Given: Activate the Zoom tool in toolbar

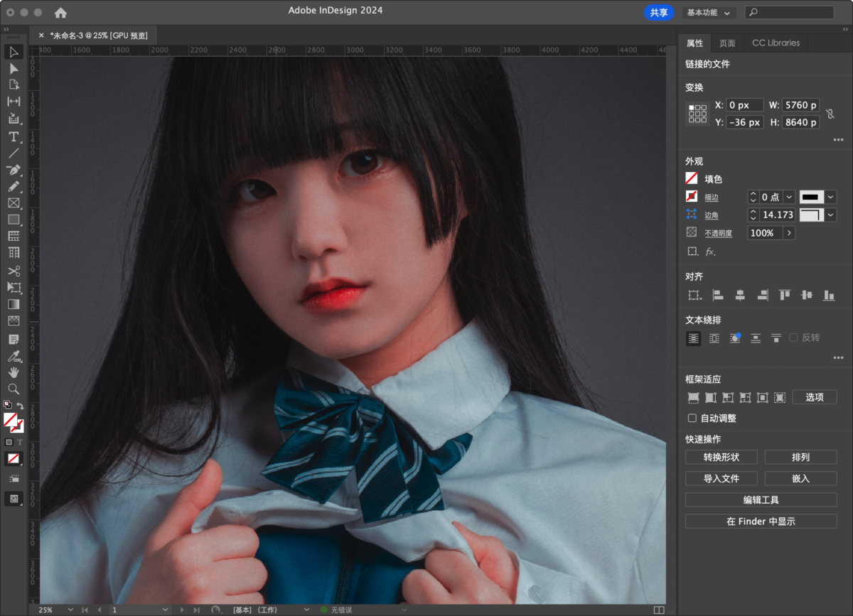Looking at the screenshot, I should click(14, 389).
